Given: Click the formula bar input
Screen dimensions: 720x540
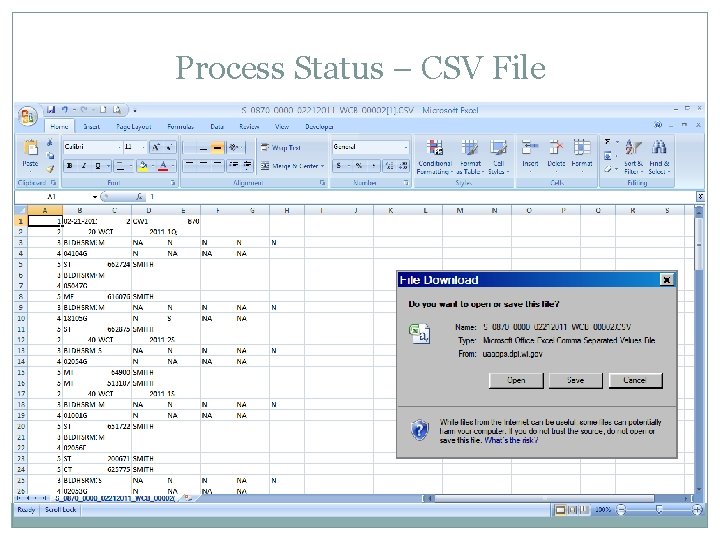Looking at the screenshot, I should tap(421, 197).
